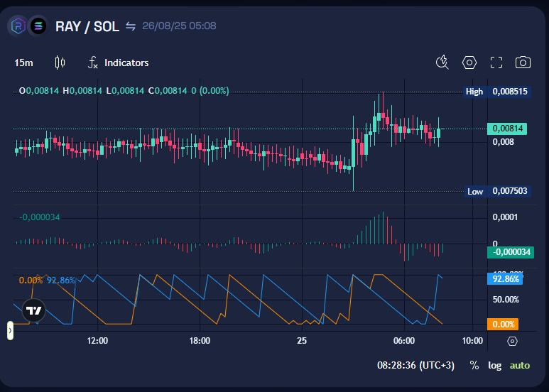
Task: Click the 12:00 time axis label
Action: (97, 341)
